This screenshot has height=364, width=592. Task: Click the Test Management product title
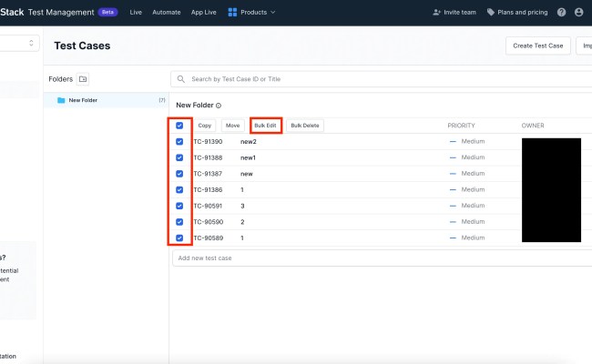coord(61,12)
